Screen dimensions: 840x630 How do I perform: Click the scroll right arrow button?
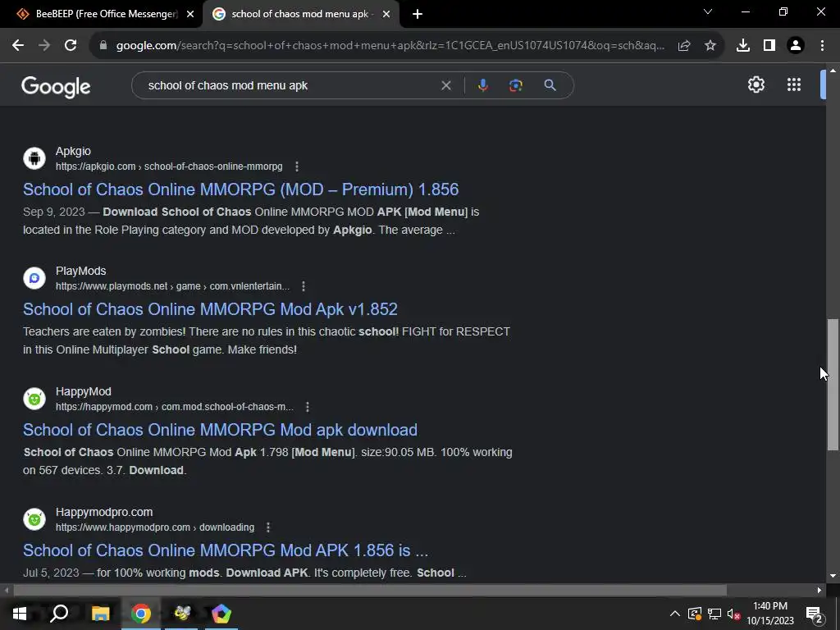(819, 591)
